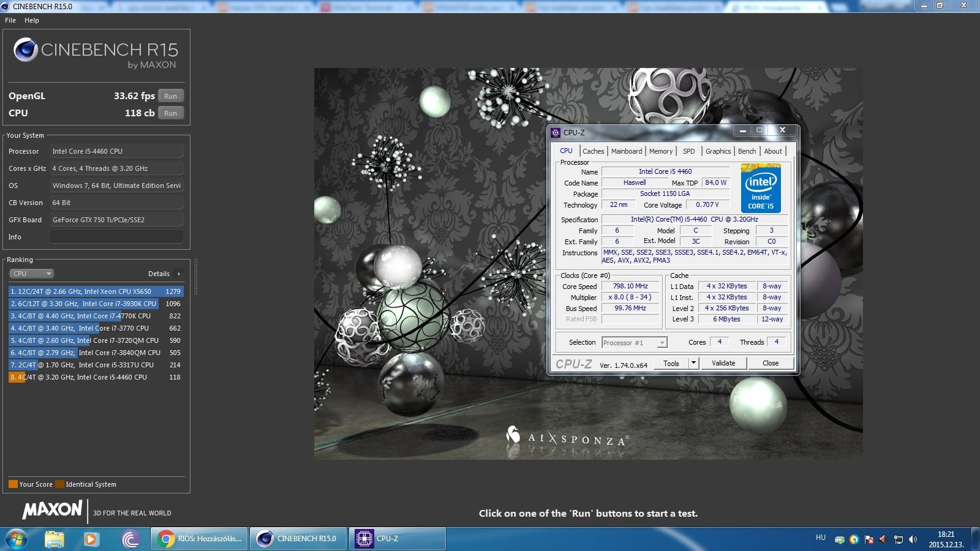Click the brown Identical System legend swatch
Screen dimensions: 980x551
59,484
